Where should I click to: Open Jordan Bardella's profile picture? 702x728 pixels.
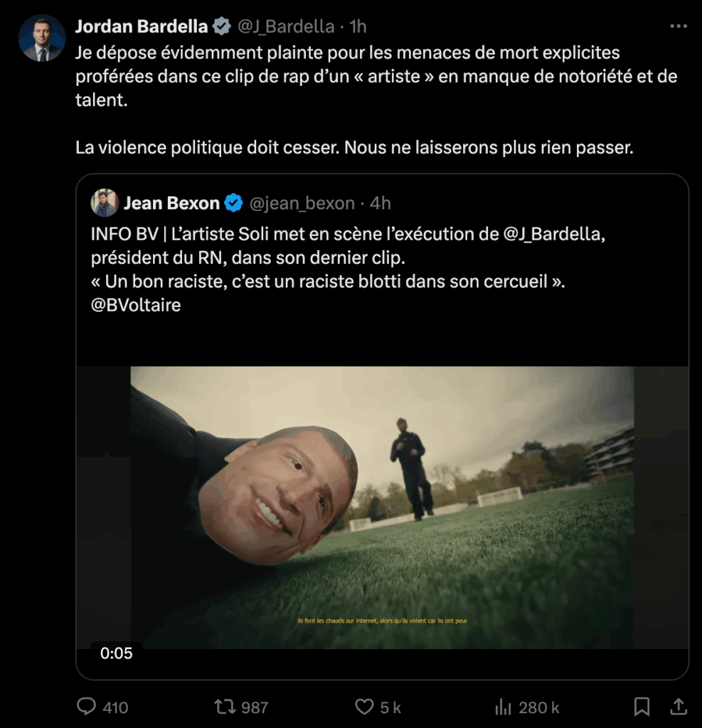coord(42,38)
